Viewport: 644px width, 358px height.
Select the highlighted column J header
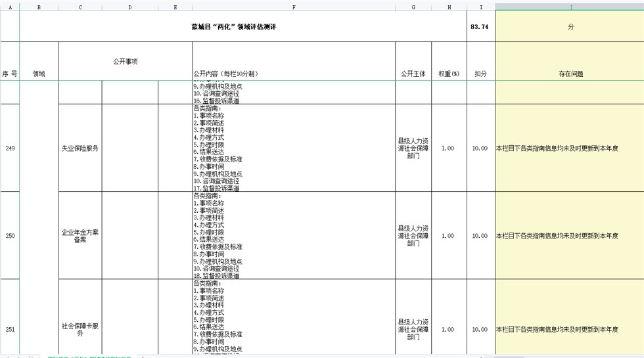(x=570, y=7)
